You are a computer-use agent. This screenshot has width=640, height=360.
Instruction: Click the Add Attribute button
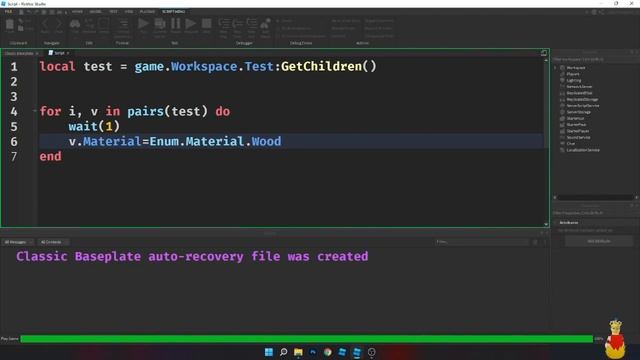coord(599,241)
